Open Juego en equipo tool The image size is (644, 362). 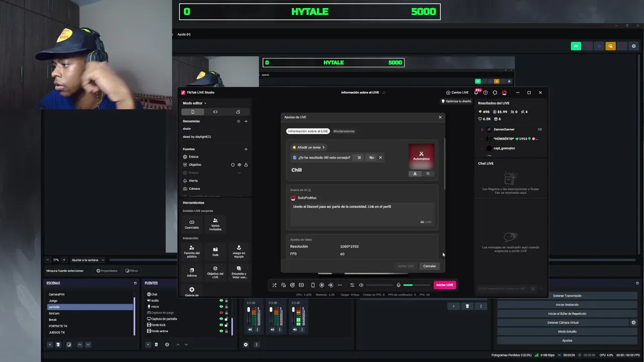239,252
